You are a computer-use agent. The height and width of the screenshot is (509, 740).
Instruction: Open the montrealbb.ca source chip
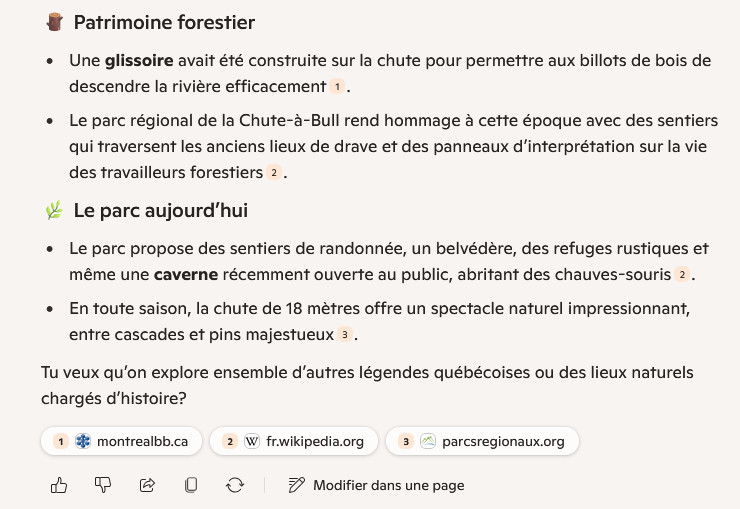point(121,441)
